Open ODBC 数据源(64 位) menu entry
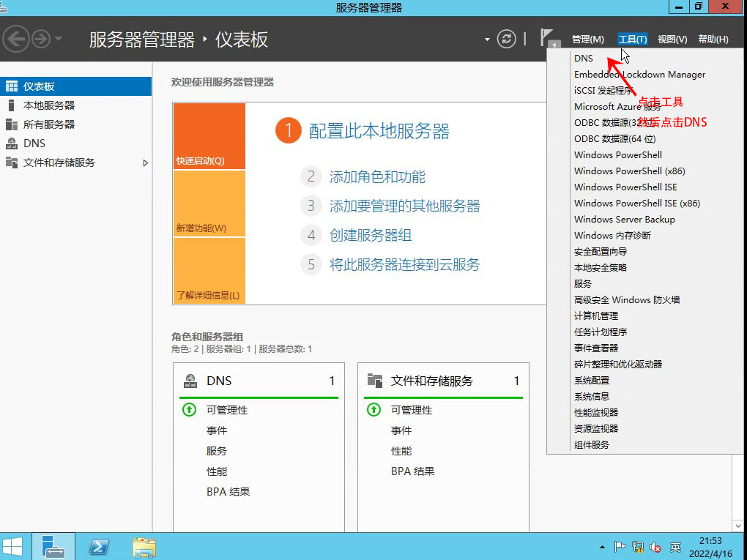Viewport: 747px width, 560px height. tap(614, 138)
